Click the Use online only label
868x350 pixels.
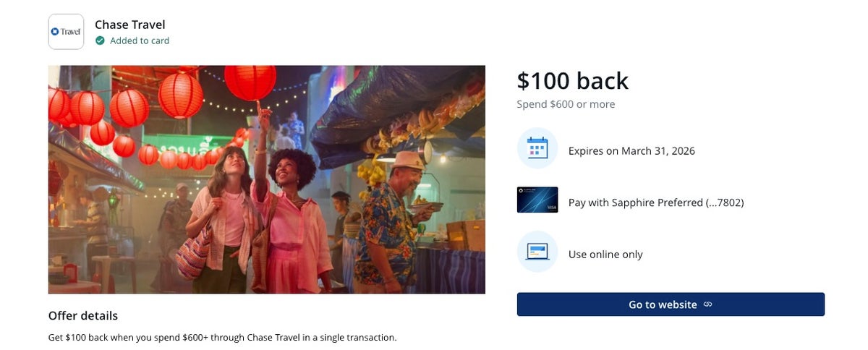click(x=605, y=255)
